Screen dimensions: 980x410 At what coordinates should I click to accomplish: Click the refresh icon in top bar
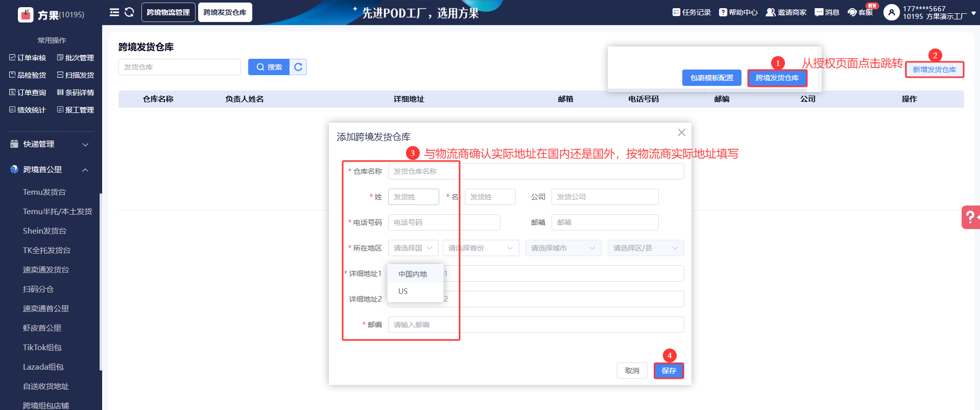[x=129, y=12]
